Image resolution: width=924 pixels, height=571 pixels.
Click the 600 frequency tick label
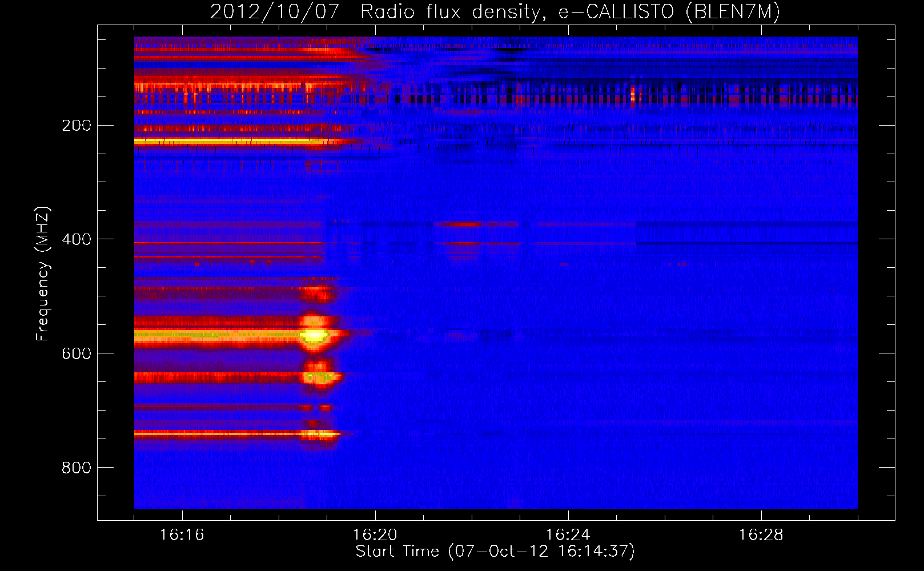77,353
